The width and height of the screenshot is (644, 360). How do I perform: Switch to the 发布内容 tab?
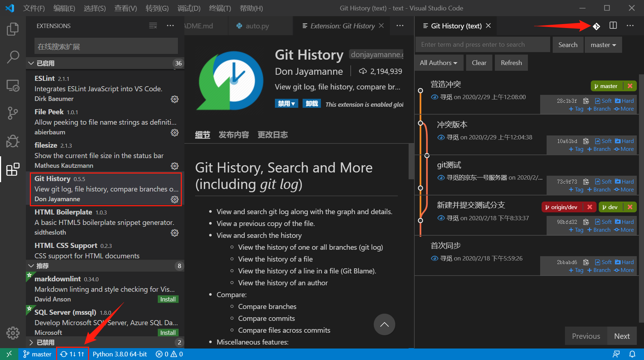click(234, 135)
